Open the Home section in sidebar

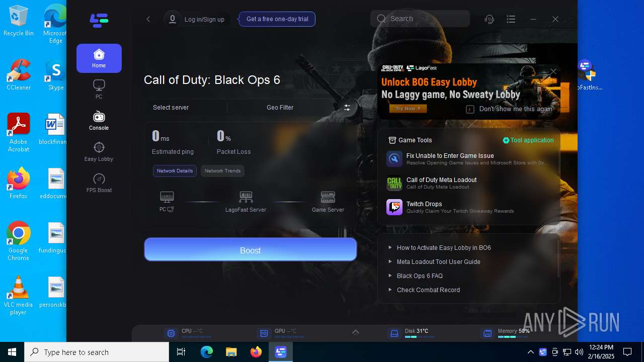click(x=99, y=58)
